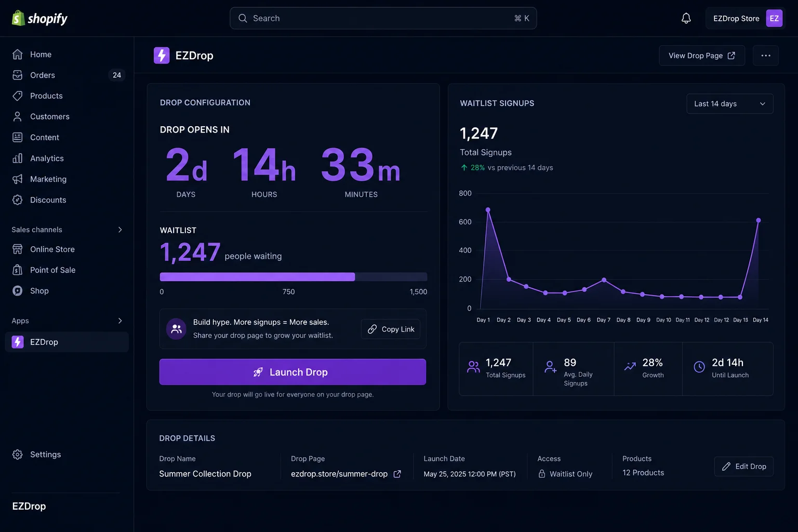
Task: Click the people icon in hype banner
Action: click(176, 329)
